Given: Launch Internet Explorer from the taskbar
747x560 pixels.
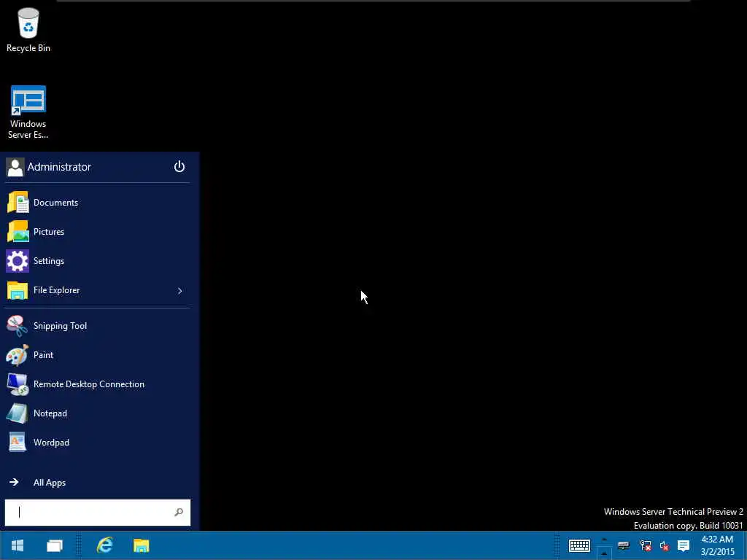Looking at the screenshot, I should (x=105, y=545).
